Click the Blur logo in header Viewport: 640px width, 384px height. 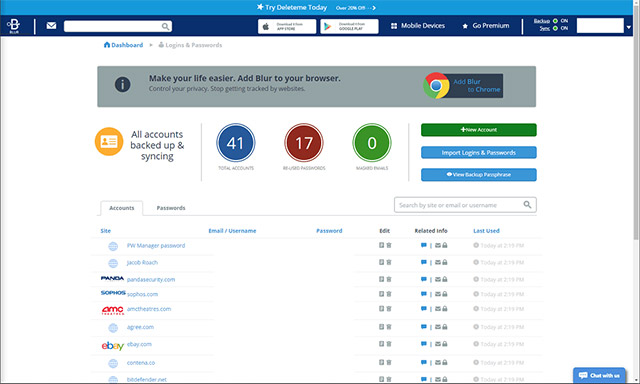coord(13,26)
